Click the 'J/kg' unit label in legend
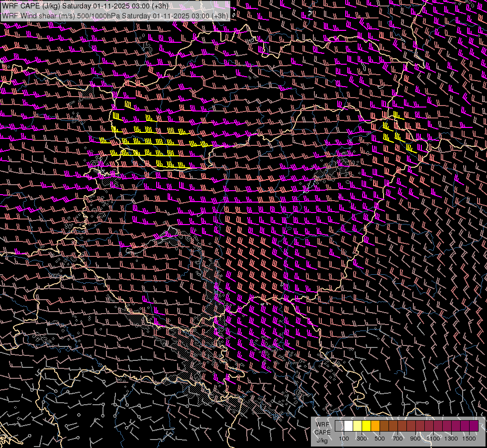 click(322, 441)
